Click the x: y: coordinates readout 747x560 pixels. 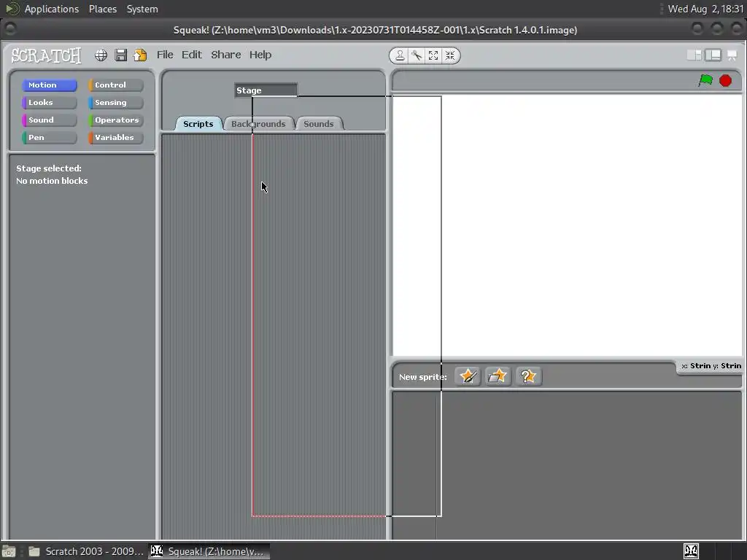pyautogui.click(x=711, y=366)
